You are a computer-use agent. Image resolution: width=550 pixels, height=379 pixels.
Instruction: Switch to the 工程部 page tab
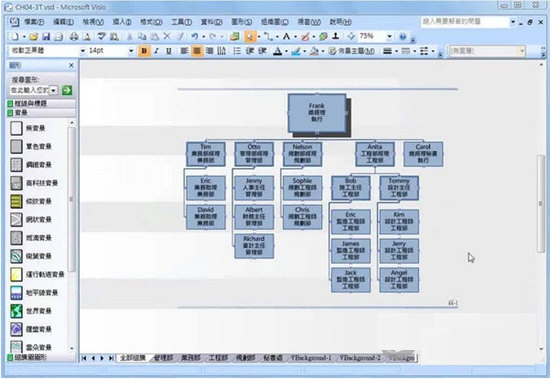pos(218,358)
